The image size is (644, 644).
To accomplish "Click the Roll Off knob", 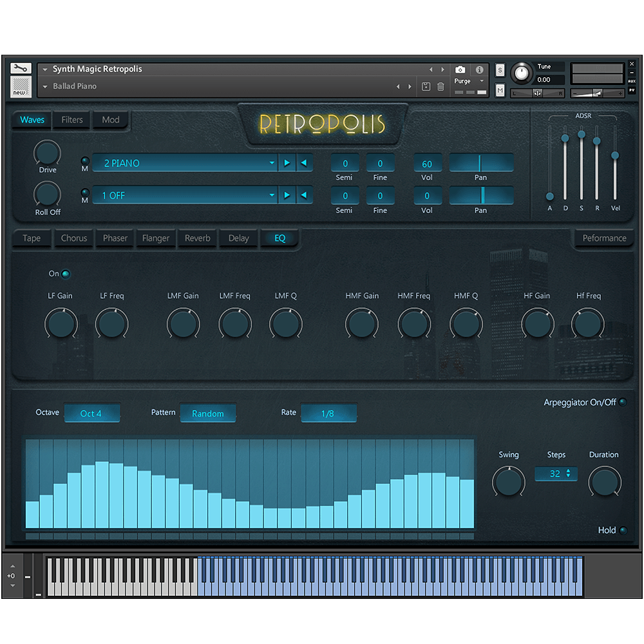I will [47, 194].
